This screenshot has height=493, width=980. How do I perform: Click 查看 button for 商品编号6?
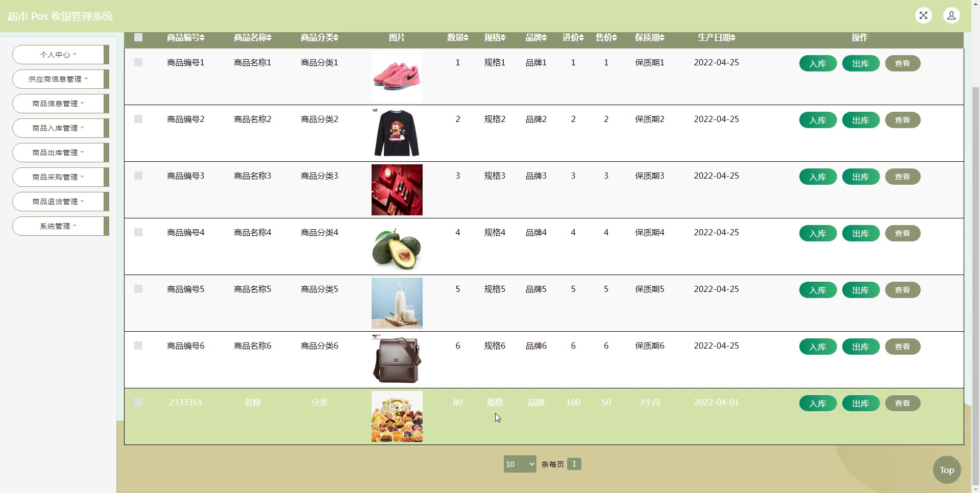[902, 347]
